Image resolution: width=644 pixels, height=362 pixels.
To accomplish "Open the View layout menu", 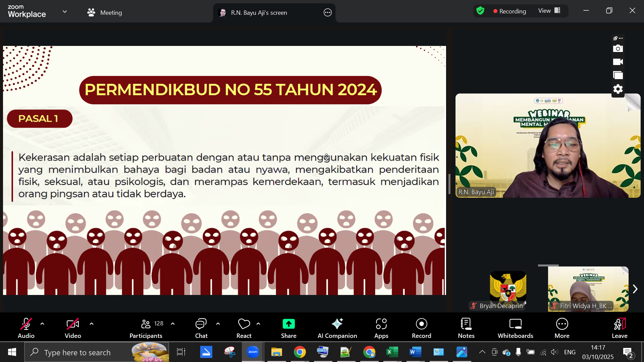I will [x=549, y=11].
